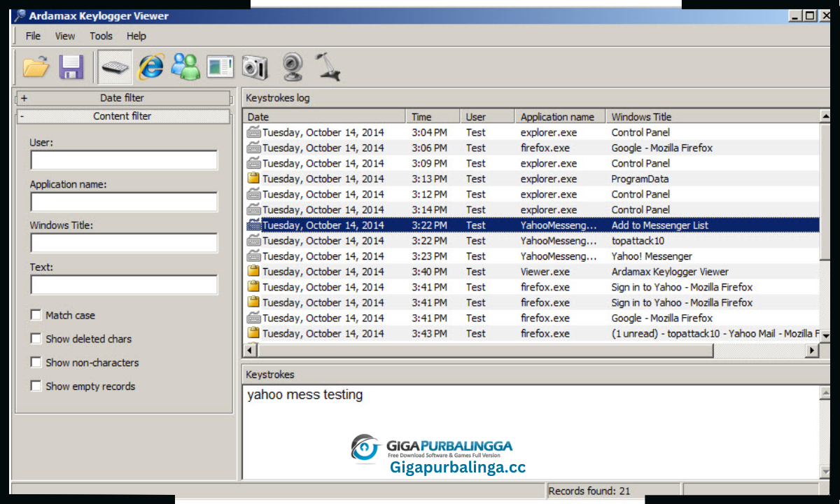
Task: Click Keystrokes pane scroll up arrow
Action: 825,393
